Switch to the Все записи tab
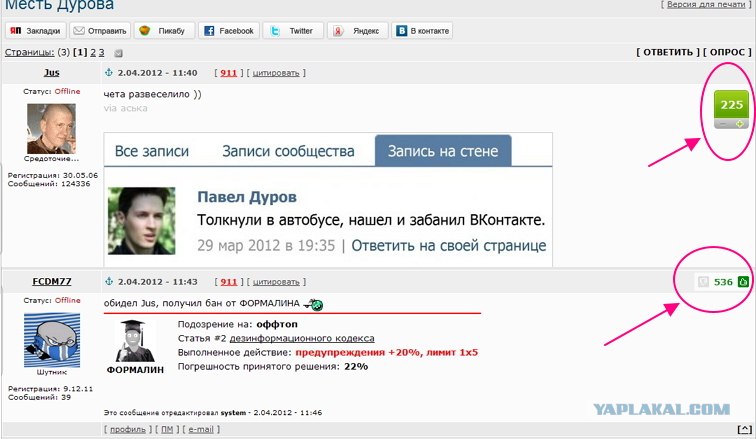The image size is (756, 439). click(152, 151)
